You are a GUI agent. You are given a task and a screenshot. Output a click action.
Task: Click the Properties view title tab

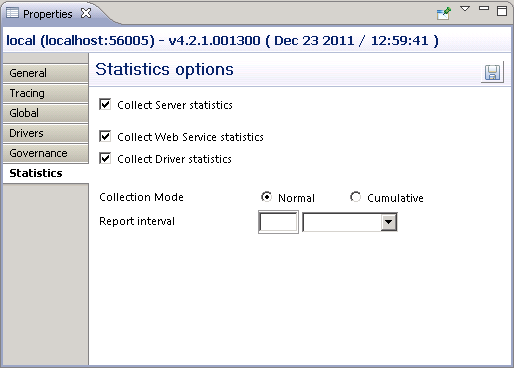48,14
